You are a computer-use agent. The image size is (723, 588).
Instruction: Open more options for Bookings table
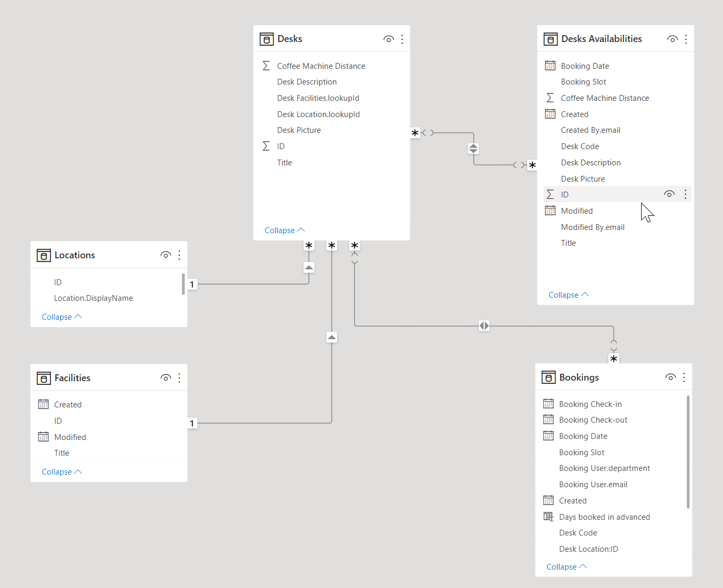[x=684, y=377]
